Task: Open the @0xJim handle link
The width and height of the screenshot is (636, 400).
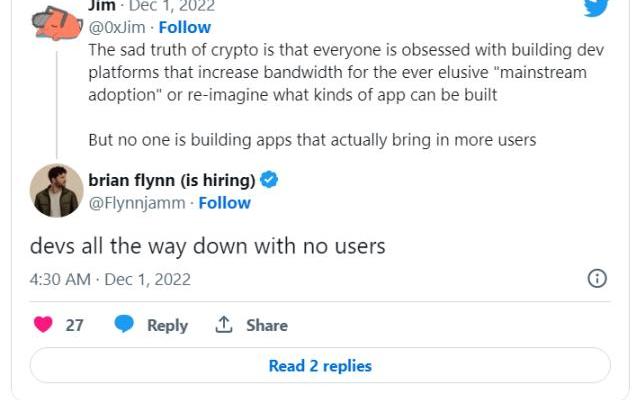Action: pos(117,28)
